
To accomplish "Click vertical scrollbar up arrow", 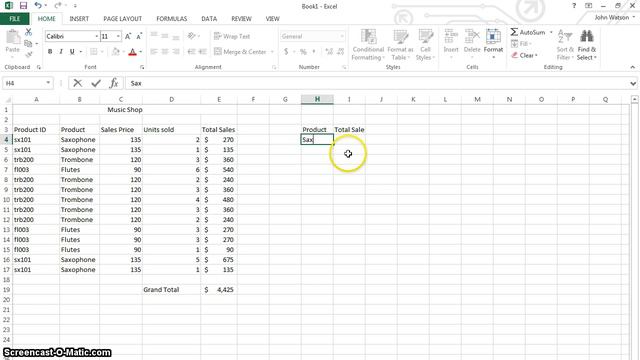I will pyautogui.click(x=634, y=99).
